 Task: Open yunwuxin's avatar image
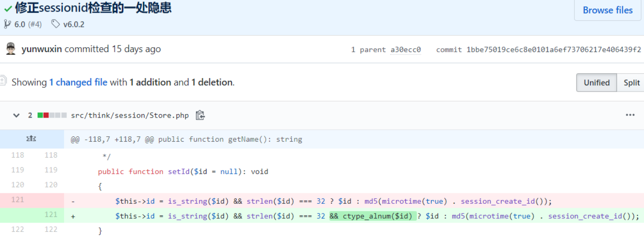coord(11,49)
